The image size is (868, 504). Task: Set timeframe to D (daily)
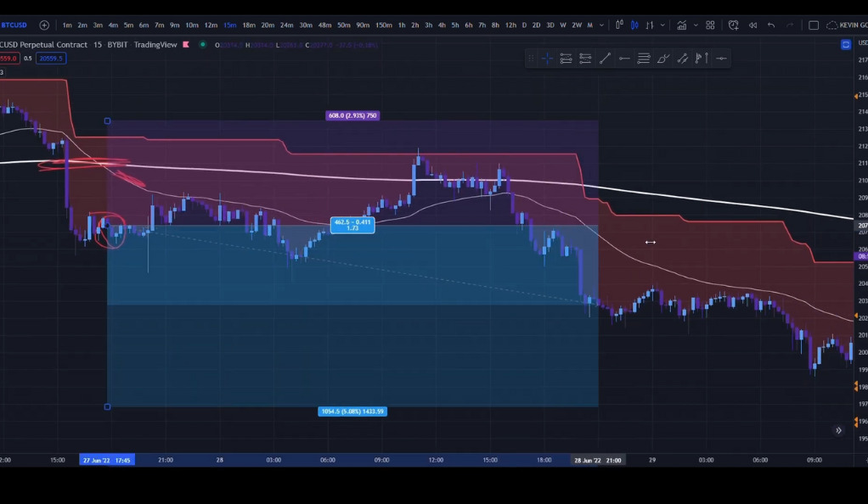click(x=524, y=25)
